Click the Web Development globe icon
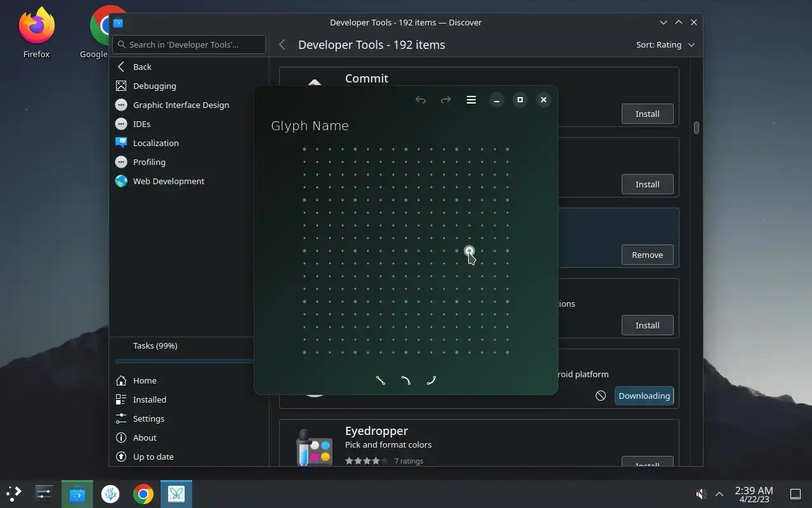812x508 pixels. (121, 181)
